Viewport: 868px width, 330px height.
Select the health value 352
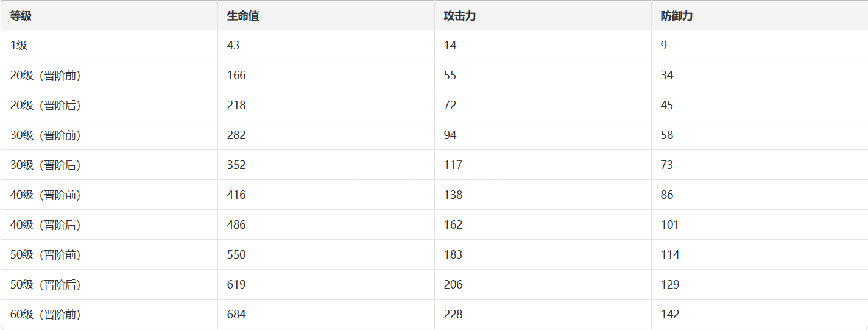(236, 165)
